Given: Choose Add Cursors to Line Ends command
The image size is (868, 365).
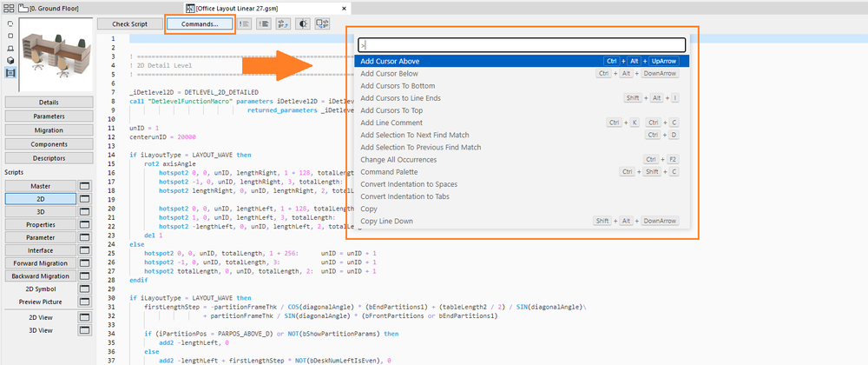Looking at the screenshot, I should pos(522,98).
